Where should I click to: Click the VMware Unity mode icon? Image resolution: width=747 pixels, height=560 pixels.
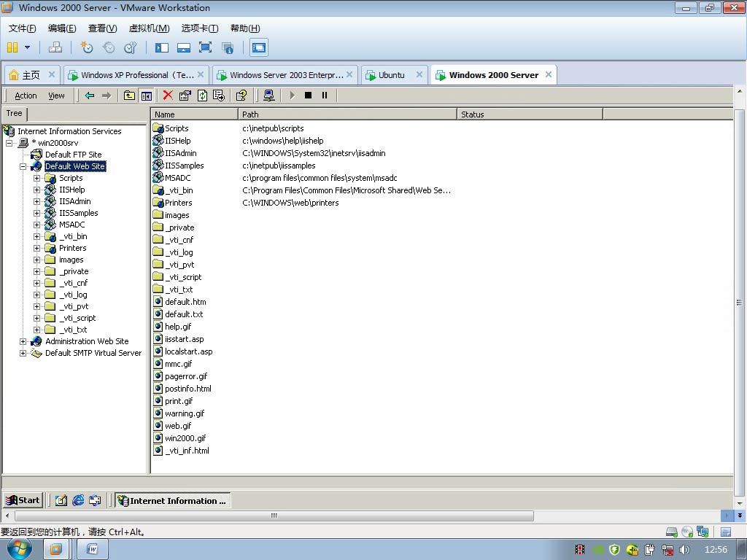click(228, 47)
